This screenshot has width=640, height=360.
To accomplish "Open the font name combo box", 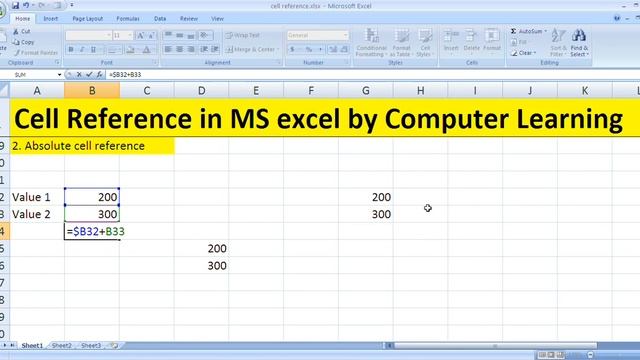I will tap(88, 36).
